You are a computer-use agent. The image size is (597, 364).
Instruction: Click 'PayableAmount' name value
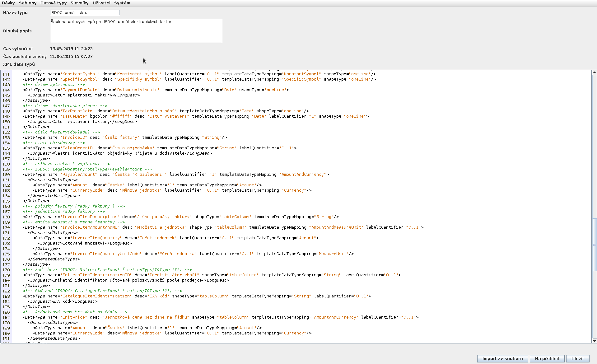[78, 175]
